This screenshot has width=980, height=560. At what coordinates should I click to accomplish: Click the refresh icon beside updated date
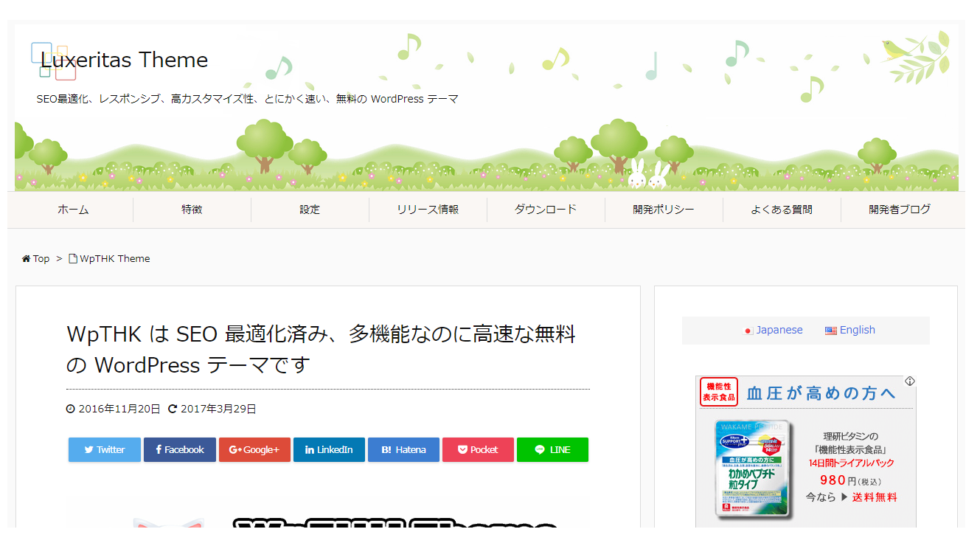click(173, 409)
